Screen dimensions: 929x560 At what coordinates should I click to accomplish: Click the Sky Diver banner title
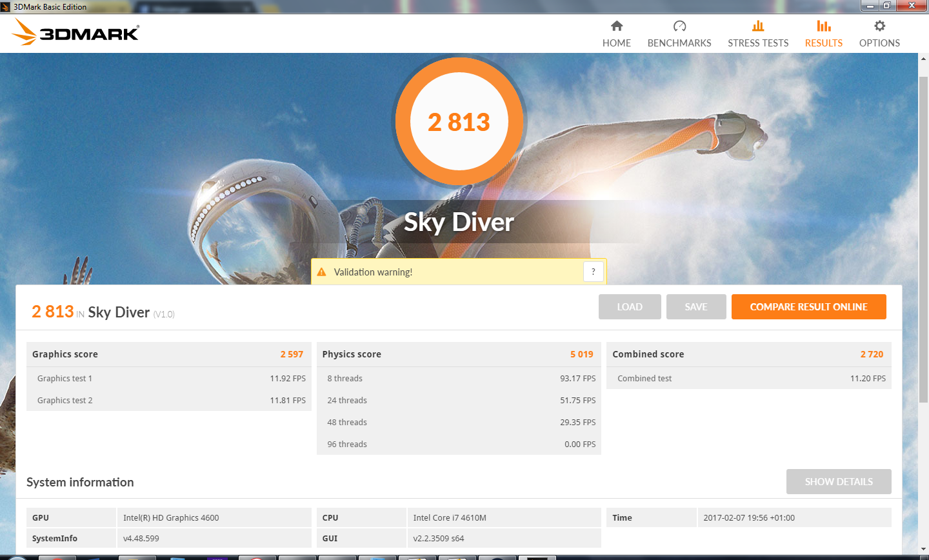[x=459, y=223]
